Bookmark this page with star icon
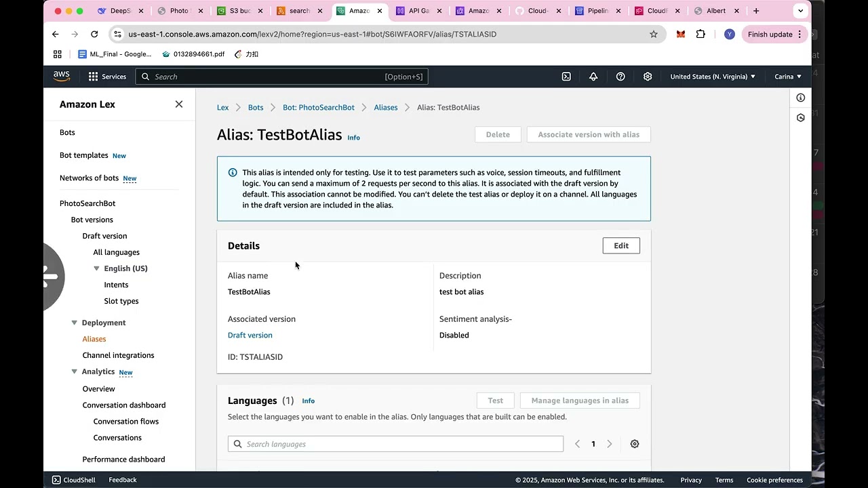 (x=654, y=34)
